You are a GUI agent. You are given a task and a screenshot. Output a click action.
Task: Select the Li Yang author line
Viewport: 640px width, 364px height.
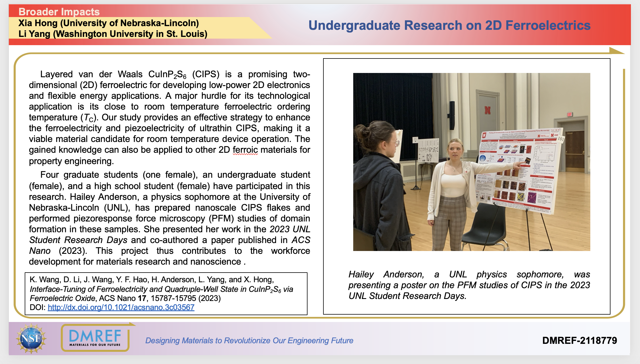point(113,34)
